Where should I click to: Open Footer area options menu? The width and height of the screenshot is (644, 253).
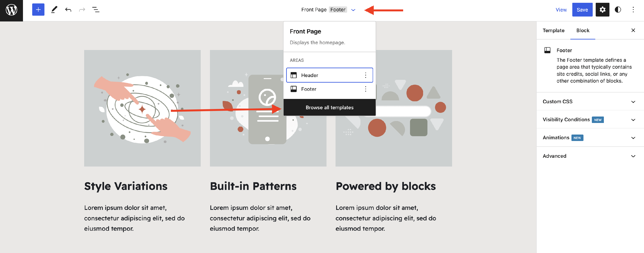click(x=366, y=89)
